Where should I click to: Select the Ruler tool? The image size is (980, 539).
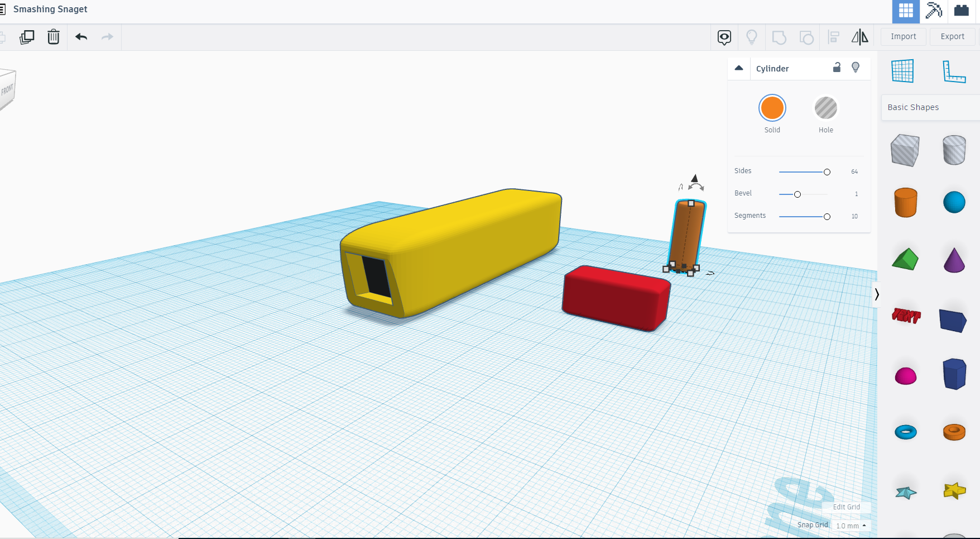tap(954, 71)
